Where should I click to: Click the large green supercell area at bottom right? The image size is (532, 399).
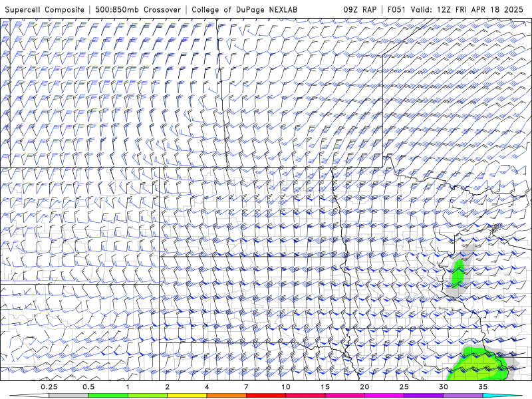click(478, 364)
